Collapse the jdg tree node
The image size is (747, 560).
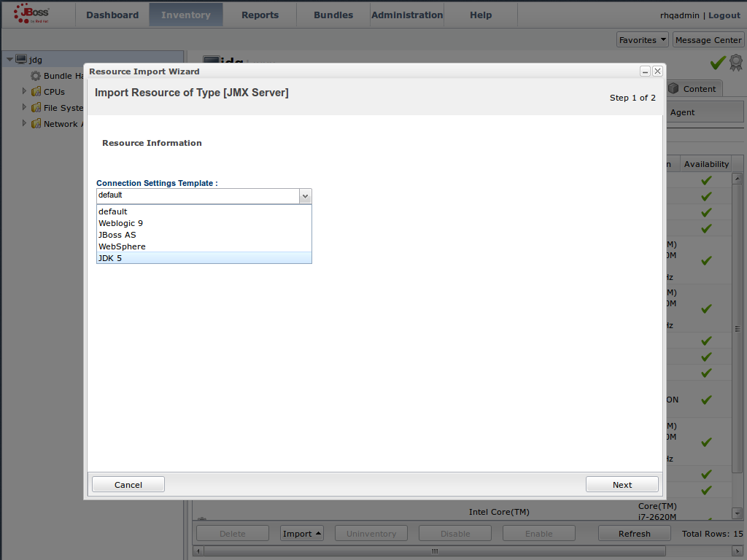(x=9, y=60)
